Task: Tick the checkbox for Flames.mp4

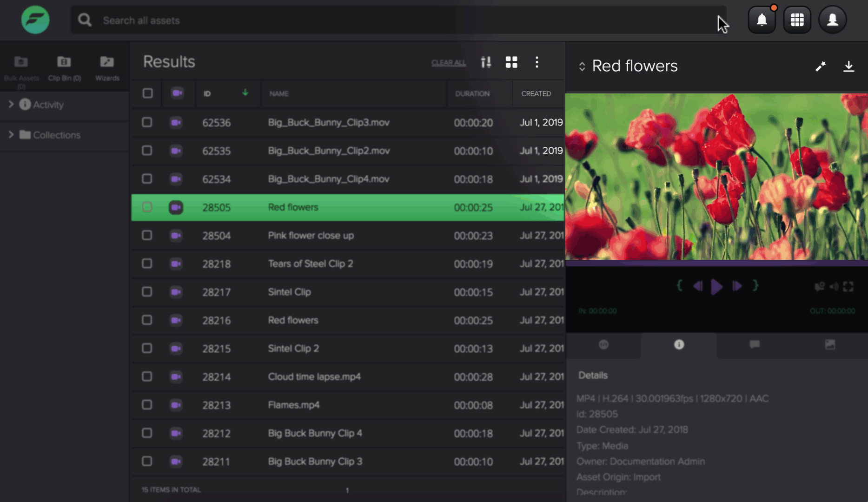Action: coord(147,405)
